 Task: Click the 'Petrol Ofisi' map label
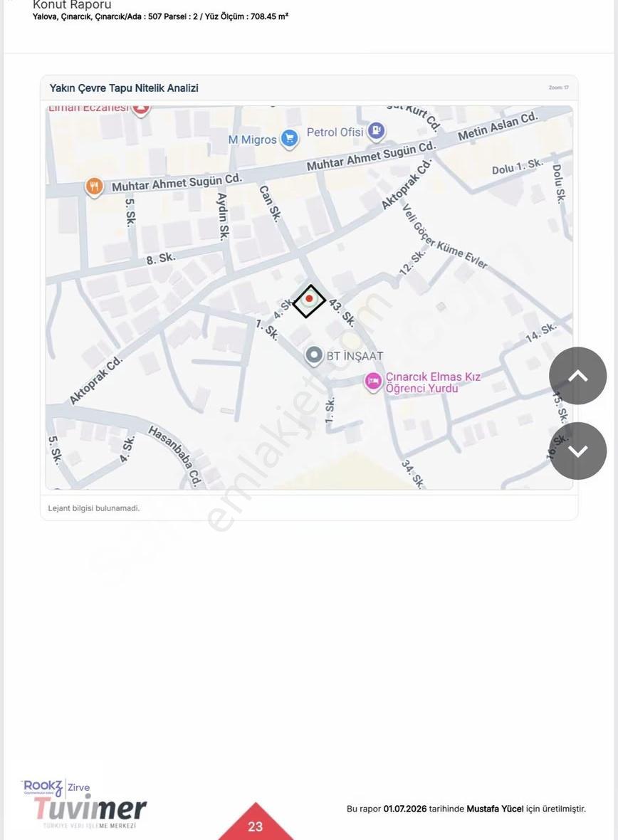click(335, 132)
